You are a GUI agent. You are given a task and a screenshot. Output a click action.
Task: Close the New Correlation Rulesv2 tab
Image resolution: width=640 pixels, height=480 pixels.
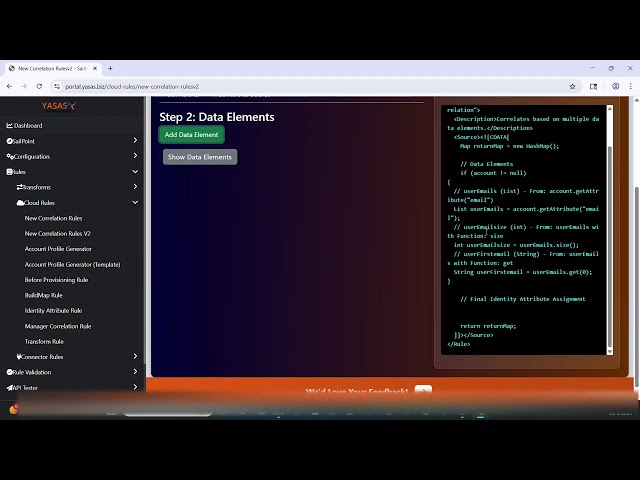click(x=95, y=69)
